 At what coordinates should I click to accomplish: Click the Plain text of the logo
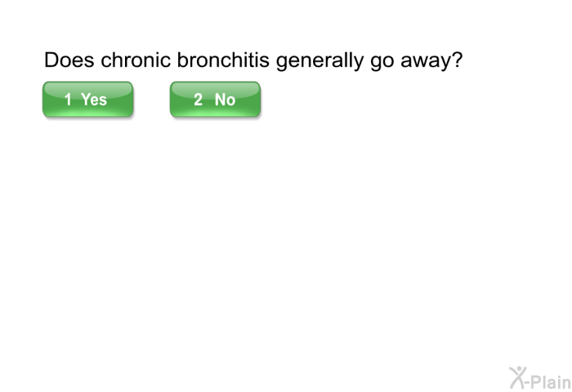pyautogui.click(x=551, y=381)
